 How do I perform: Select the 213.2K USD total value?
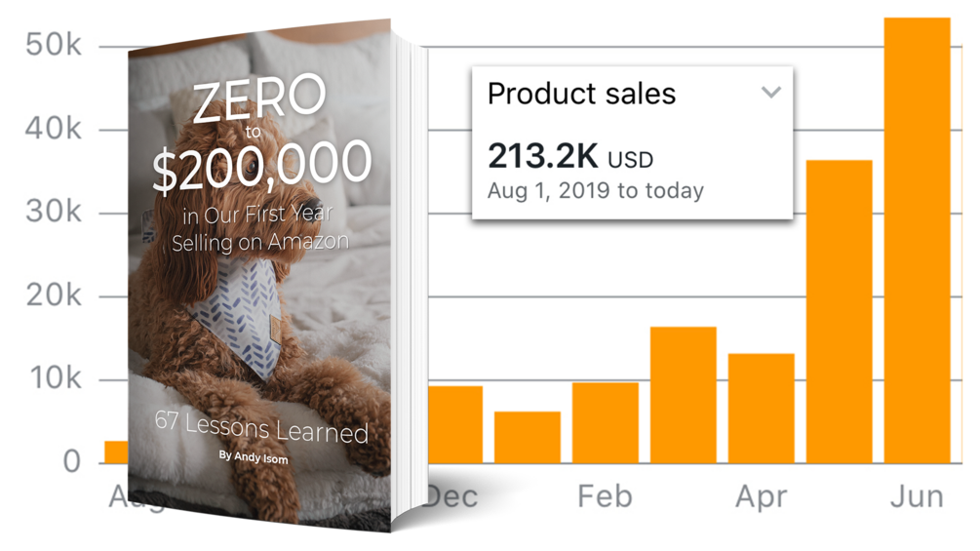[570, 156]
